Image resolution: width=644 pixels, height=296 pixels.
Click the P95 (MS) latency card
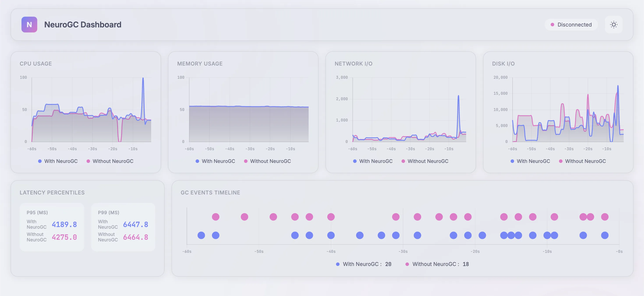[52, 227]
